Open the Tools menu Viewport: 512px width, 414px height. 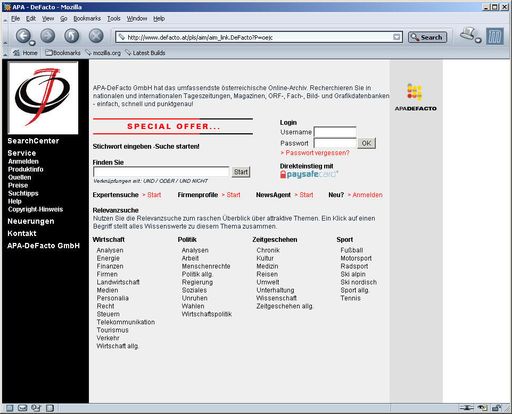114,19
